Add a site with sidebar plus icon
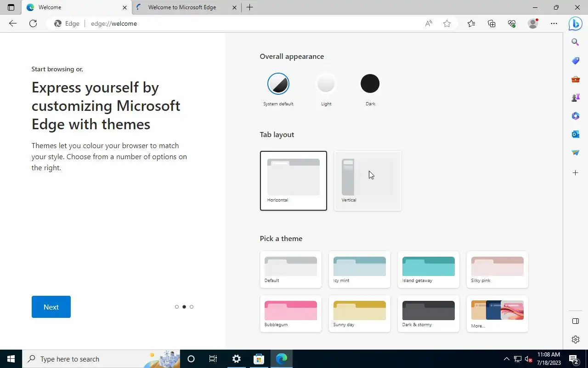Viewport: 588px width, 368px height. point(575,173)
